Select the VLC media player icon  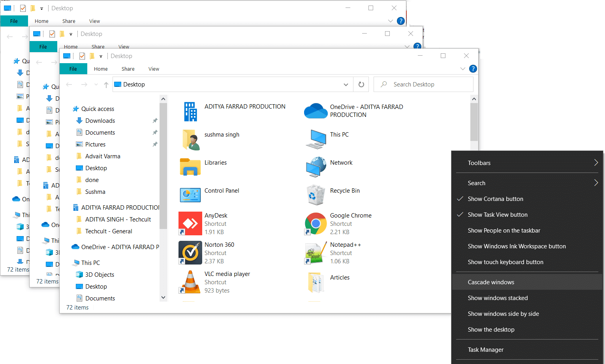[x=190, y=282]
